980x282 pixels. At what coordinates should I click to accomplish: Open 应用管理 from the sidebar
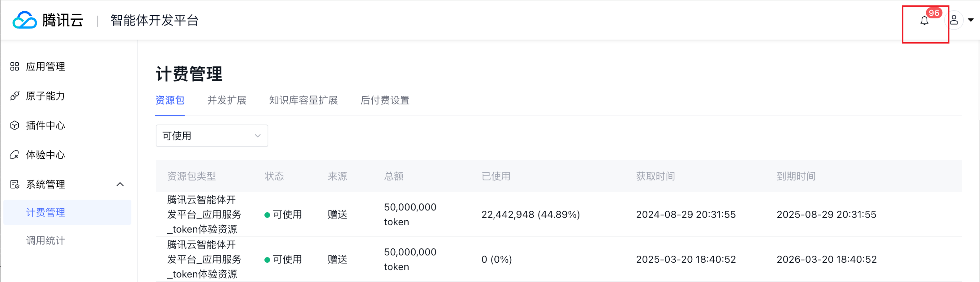point(45,67)
